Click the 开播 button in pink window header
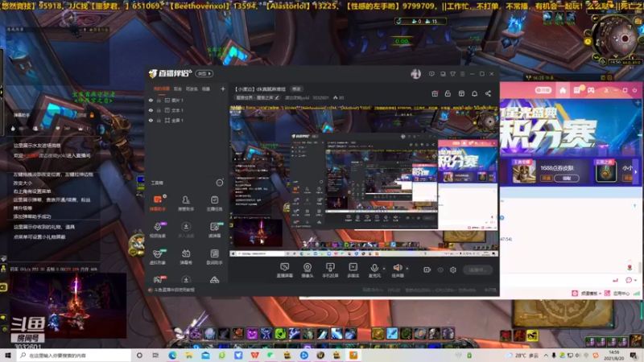 click(x=543, y=90)
